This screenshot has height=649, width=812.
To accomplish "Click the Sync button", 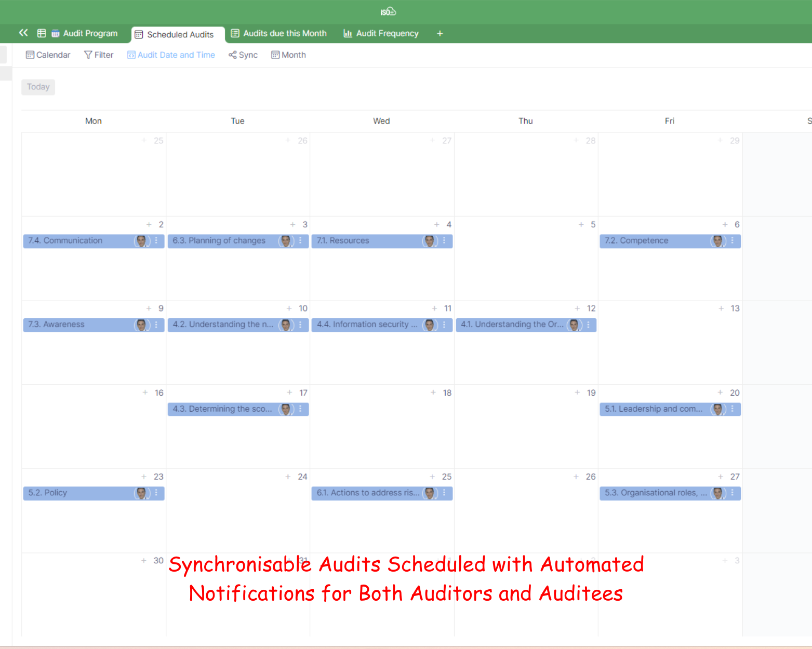I will (243, 55).
